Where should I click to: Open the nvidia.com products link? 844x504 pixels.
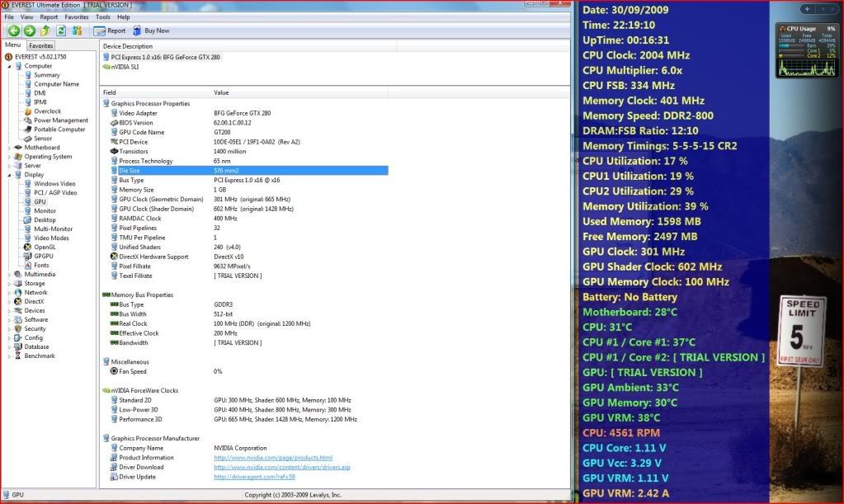point(273,458)
